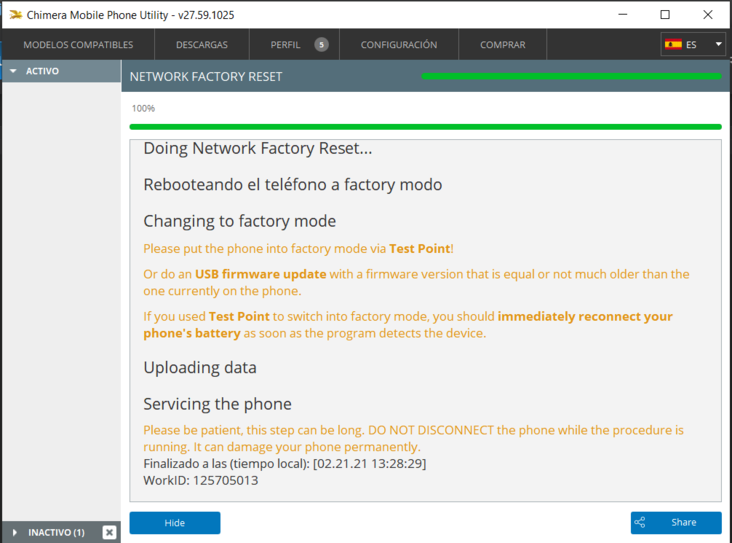Click the 100% main progress bar

[425, 127]
